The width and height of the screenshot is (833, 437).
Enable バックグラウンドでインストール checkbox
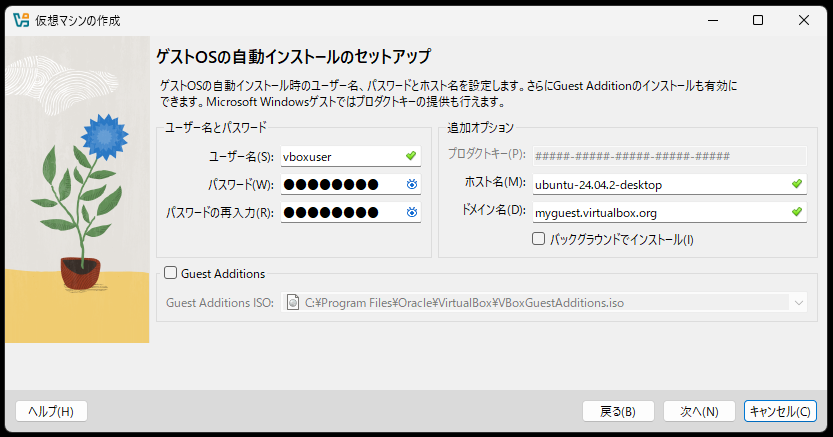pyautogui.click(x=539, y=239)
